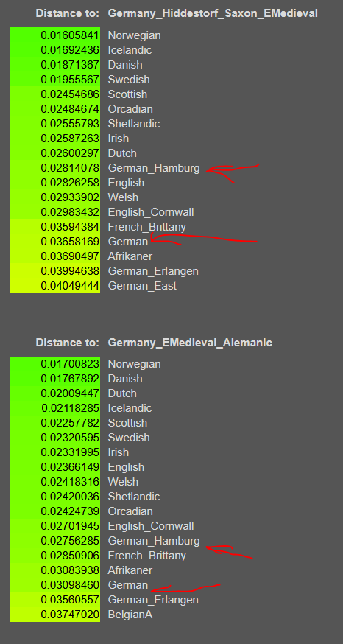Image resolution: width=343 pixels, height=644 pixels.
Task: Click the 0.03658169 German distance cell
Action: 54,242
